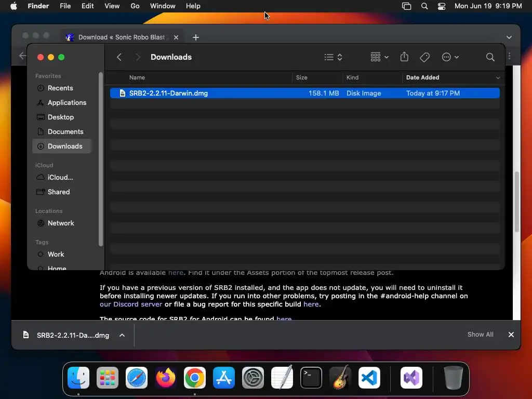
Task: Open the Edit menu
Action: (87, 6)
